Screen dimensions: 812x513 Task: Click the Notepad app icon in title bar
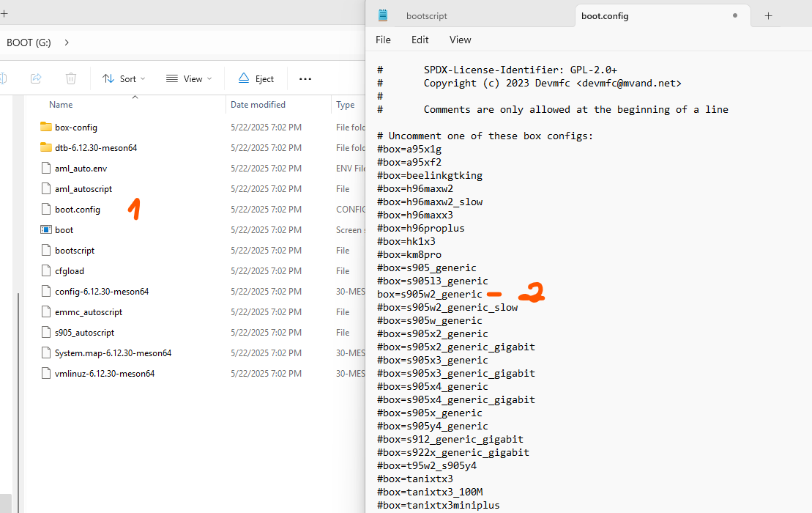coord(383,15)
